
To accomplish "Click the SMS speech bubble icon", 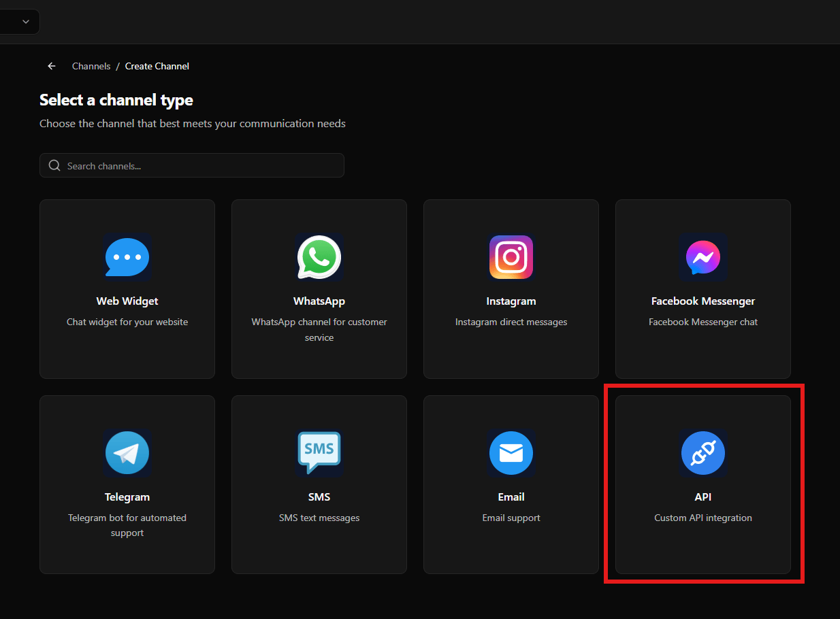I will point(319,453).
